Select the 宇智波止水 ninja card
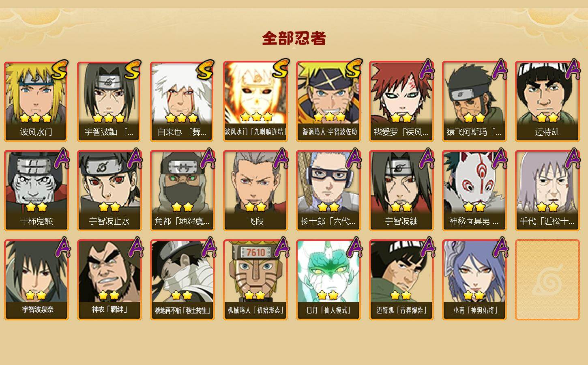This screenshot has width=588, height=365. (109, 191)
